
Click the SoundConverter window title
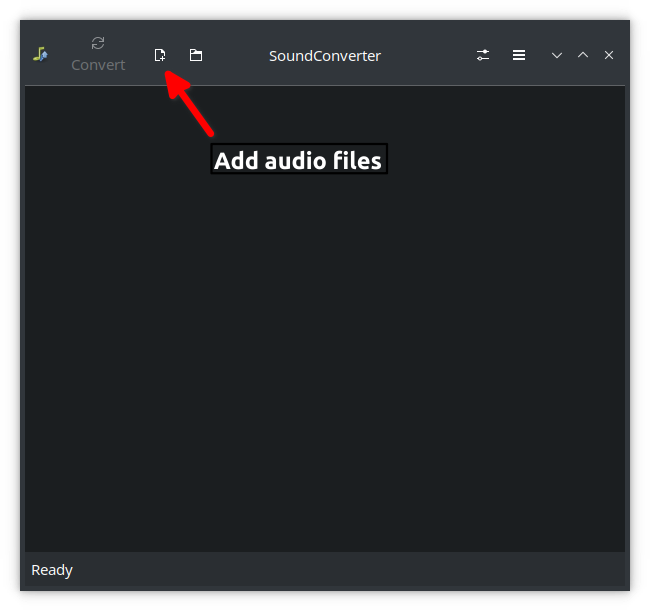(325, 56)
